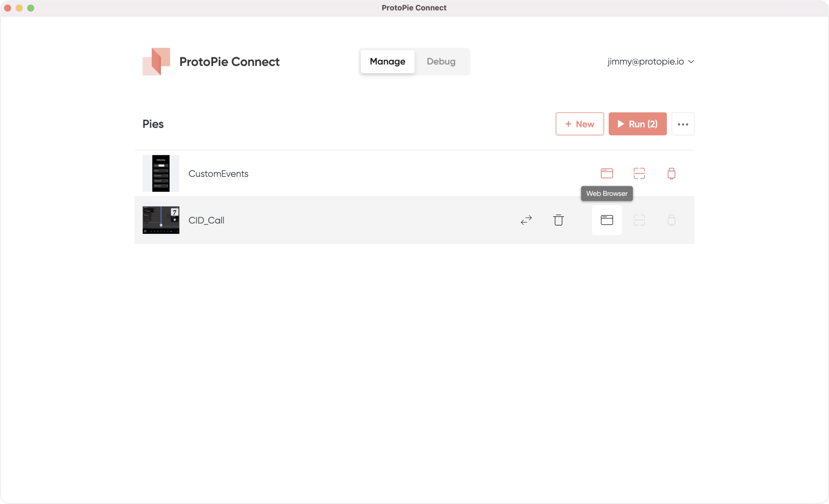
Task: Expand the jimmy@protopie.io account dropdown
Action: 651,61
